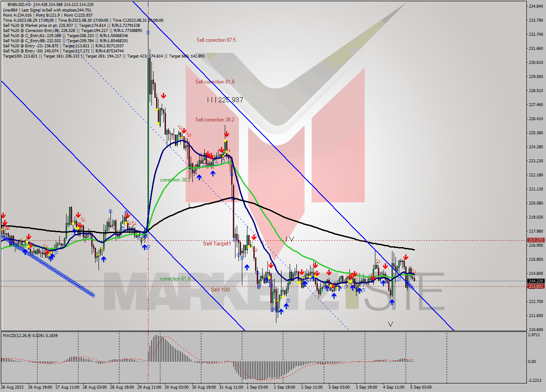The height and width of the screenshot is (392, 546).
Task: Click the red 213.821 price tag
Action: [x=536, y=286]
